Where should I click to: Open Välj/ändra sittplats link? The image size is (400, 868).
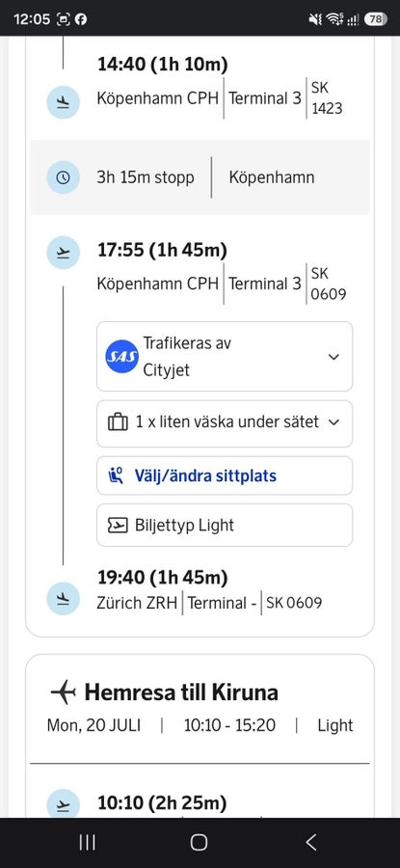coord(225,475)
